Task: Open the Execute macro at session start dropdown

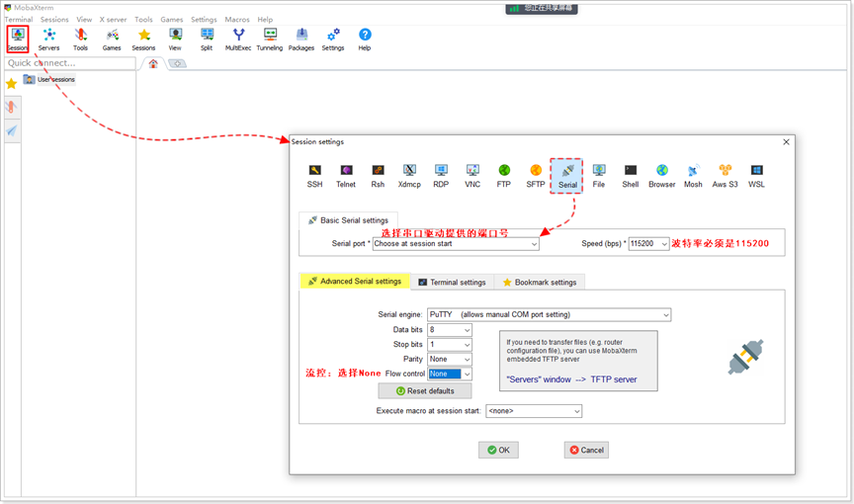Action: 534,411
